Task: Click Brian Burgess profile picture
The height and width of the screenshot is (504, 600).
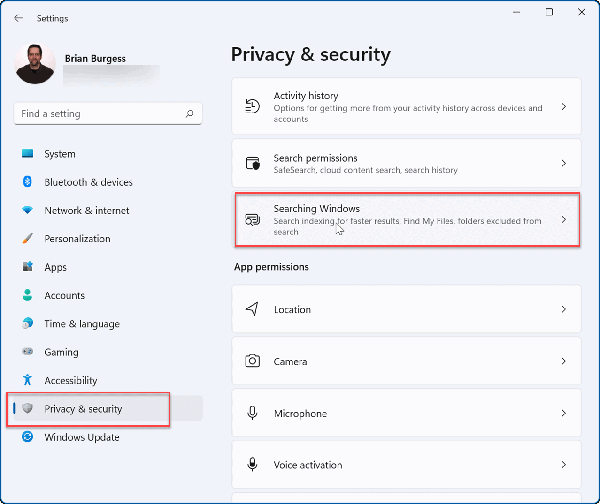Action: [x=35, y=64]
